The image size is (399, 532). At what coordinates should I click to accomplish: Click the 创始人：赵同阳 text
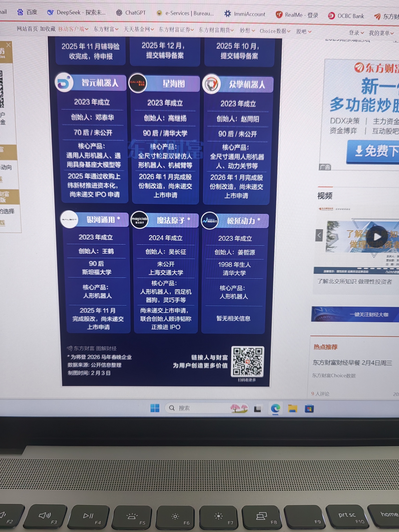[x=238, y=119]
